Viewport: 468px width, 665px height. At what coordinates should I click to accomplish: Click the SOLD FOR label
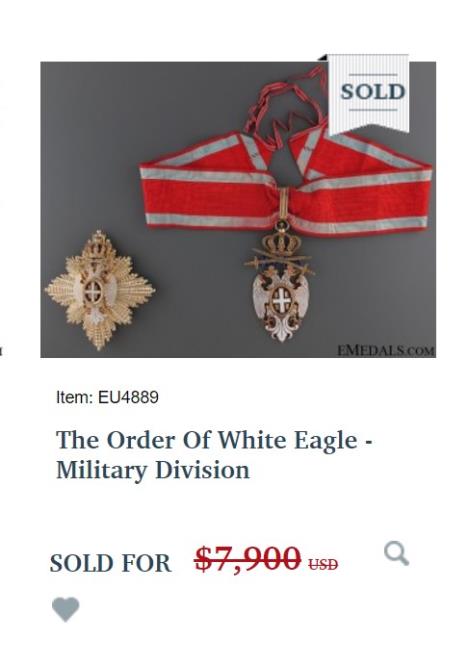click(110, 564)
